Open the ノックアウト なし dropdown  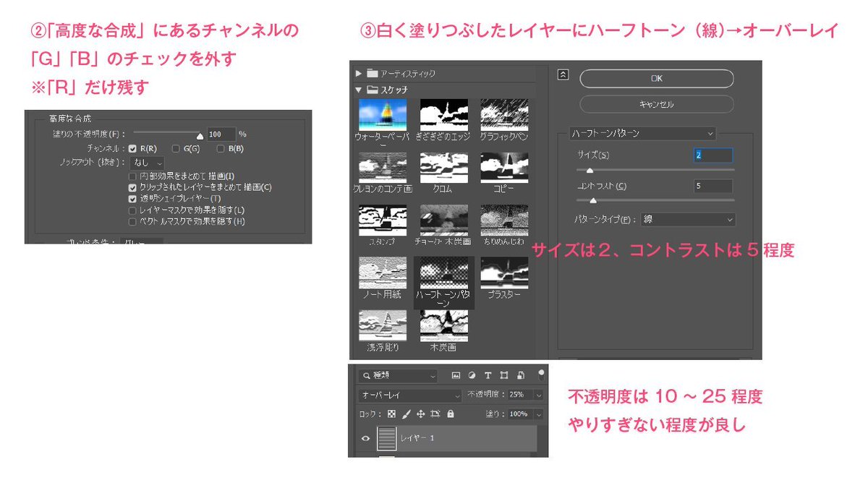[148, 163]
